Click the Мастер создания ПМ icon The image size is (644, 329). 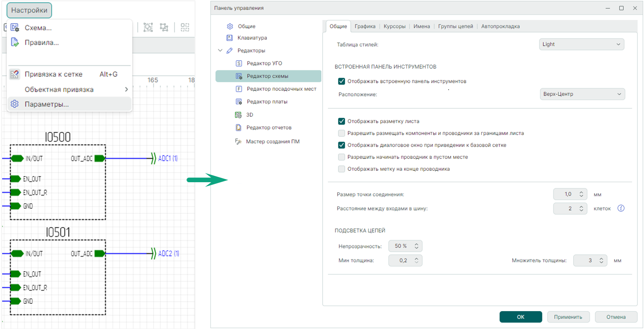[238, 142]
